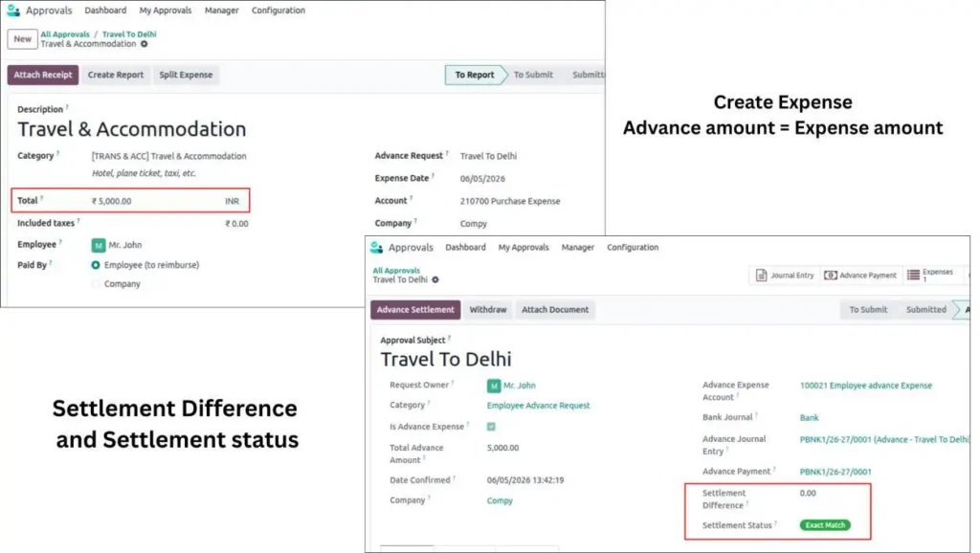Click the Approvals app icon in the Travel To Delhi window
Viewport: 980px width, 553px height.
click(376, 248)
